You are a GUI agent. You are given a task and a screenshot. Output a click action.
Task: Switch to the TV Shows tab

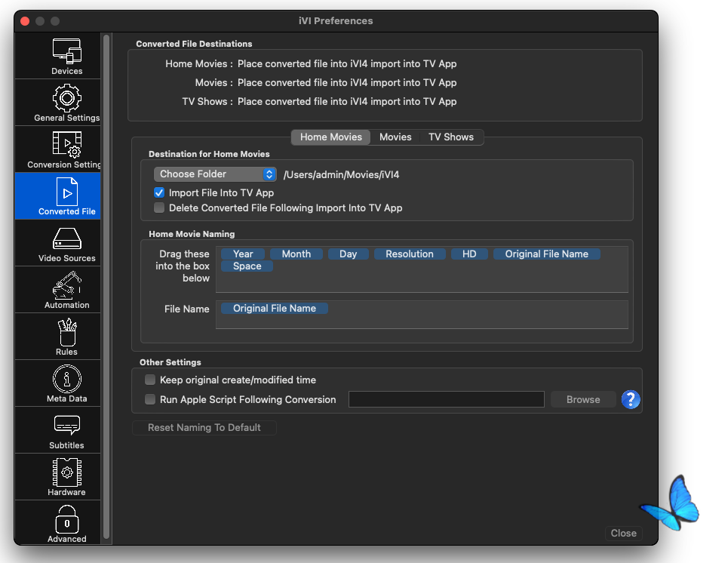point(451,137)
